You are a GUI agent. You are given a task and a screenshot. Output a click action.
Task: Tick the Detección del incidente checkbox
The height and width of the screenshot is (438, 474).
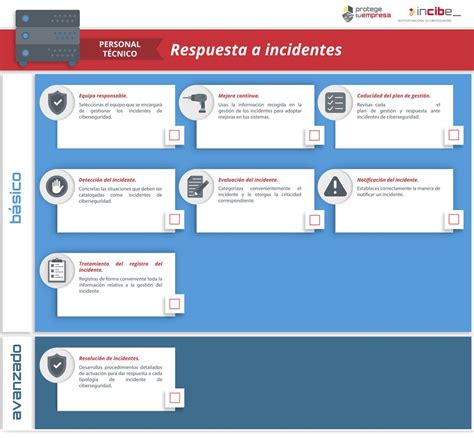point(174,219)
